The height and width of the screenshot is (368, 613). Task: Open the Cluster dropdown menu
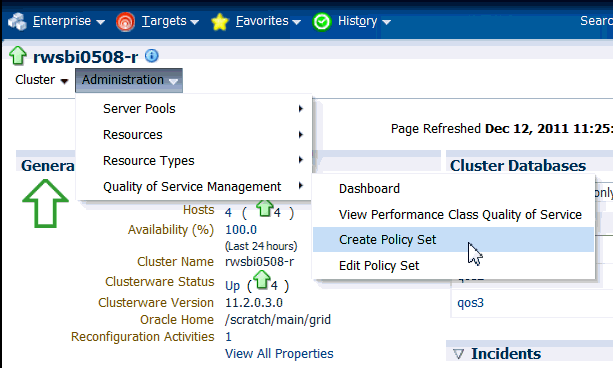point(41,80)
